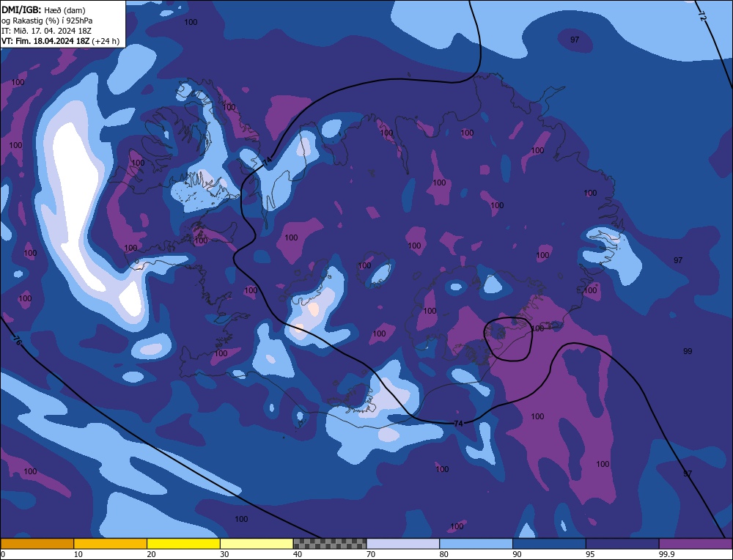Click the legend scale value '95'
733x560 pixels.
590,554
